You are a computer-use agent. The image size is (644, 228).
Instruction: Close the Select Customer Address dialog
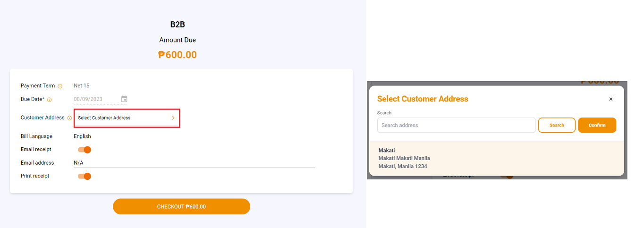point(610,99)
